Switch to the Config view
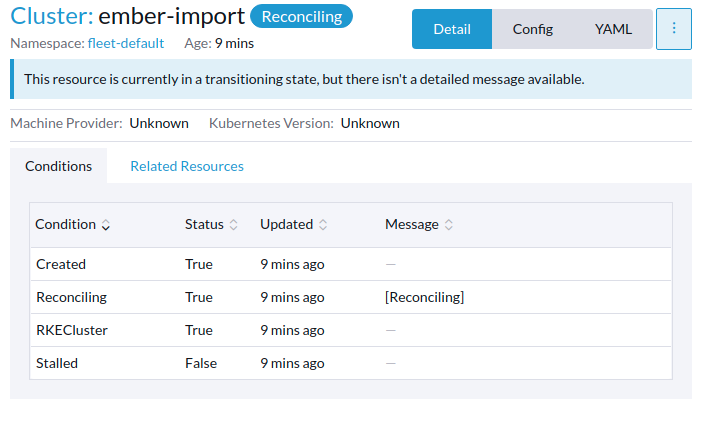The image size is (703, 425). tap(533, 29)
